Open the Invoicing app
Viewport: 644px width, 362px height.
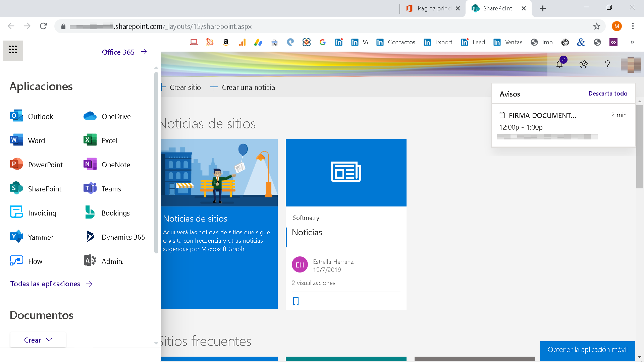(33, 213)
